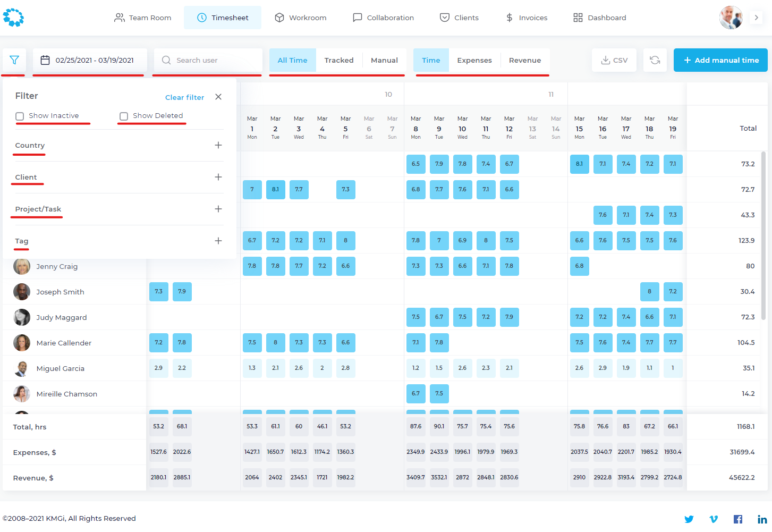The image size is (772, 532).
Task: Click the funnel filter icon
Action: tap(14, 60)
